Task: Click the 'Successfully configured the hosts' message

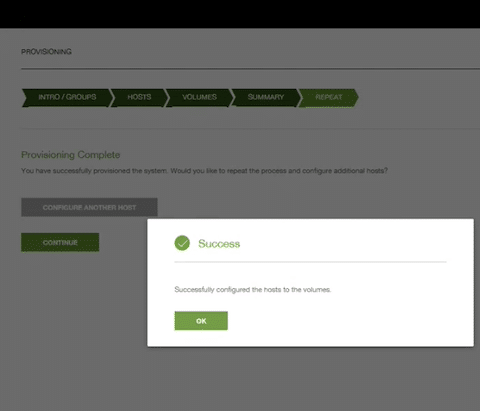Action: pyautogui.click(x=253, y=289)
